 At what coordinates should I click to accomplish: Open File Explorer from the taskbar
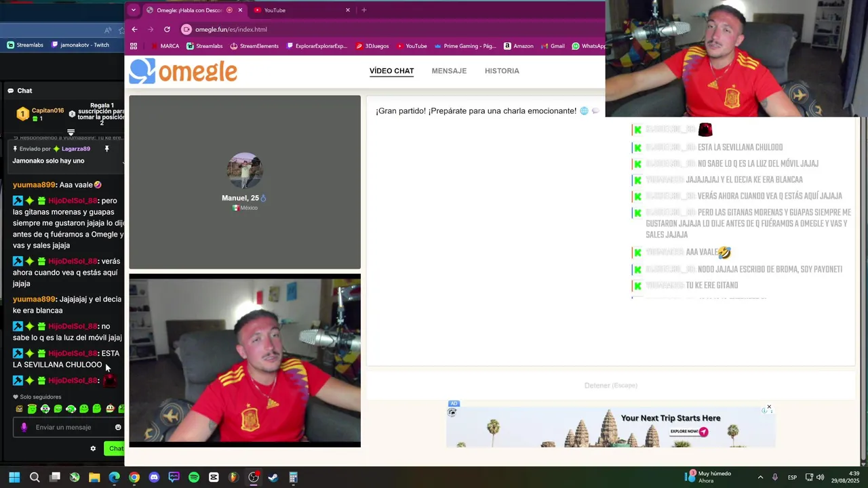click(x=94, y=477)
